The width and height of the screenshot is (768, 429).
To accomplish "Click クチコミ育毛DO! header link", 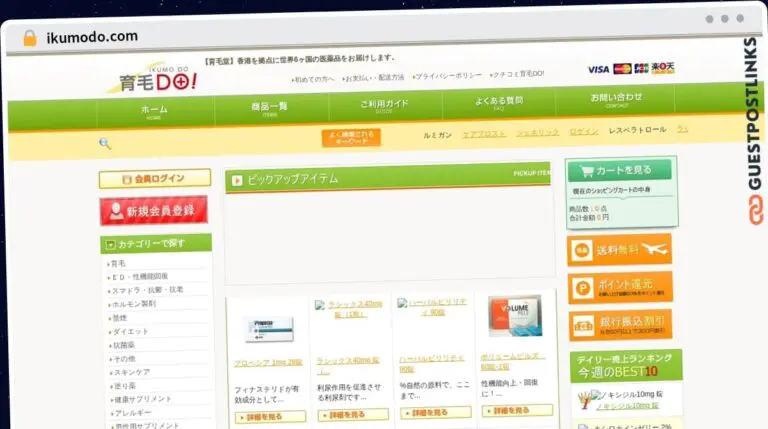I will point(517,74).
